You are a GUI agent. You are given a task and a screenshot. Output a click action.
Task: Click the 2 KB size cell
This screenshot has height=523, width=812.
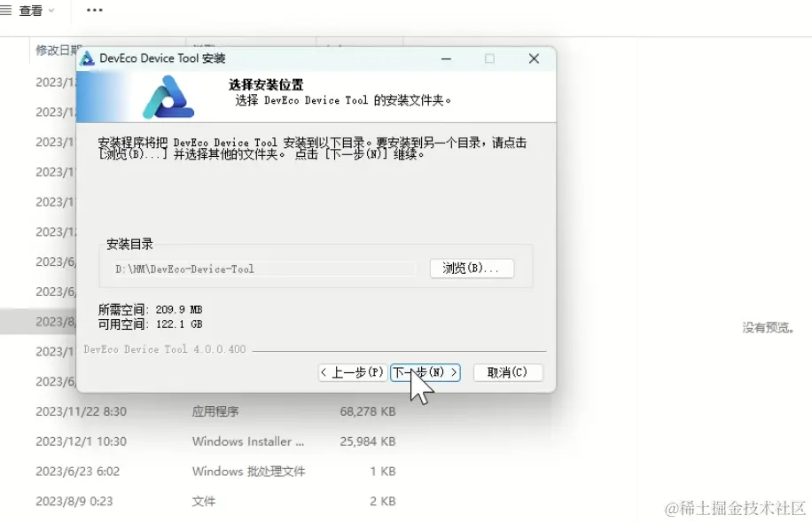[x=383, y=501]
